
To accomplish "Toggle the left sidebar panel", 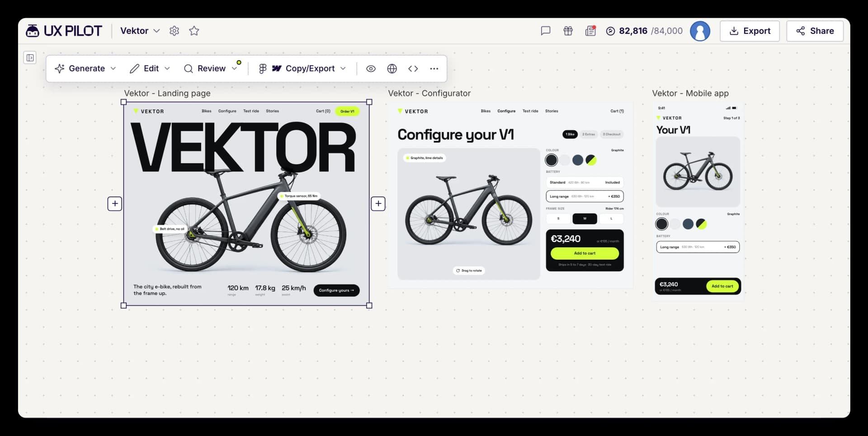I will coord(30,58).
